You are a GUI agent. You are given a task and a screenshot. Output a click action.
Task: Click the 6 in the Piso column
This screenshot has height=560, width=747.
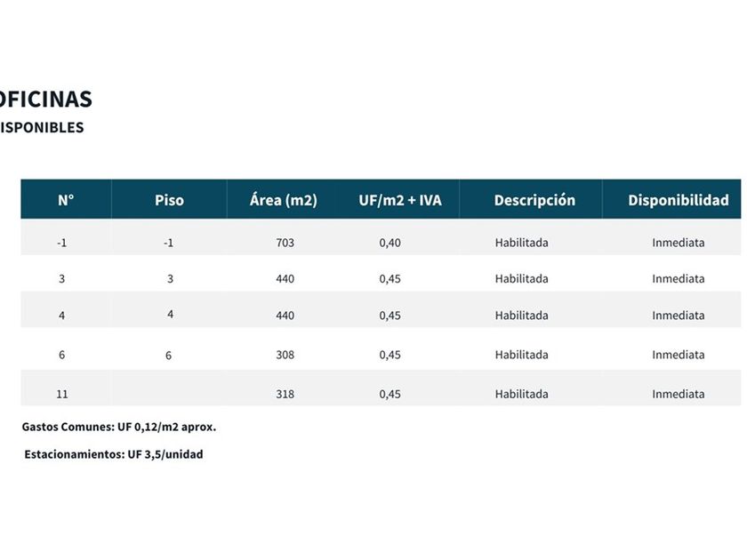coord(169,356)
